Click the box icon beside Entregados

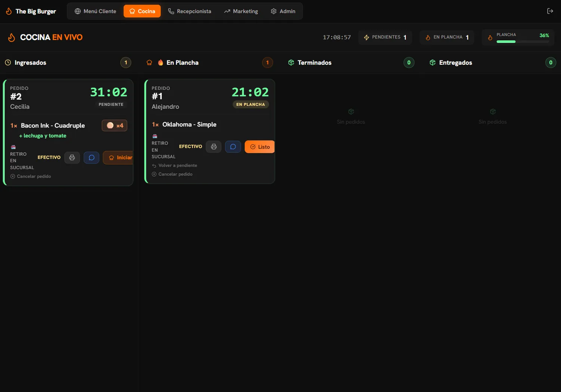pyautogui.click(x=432, y=62)
